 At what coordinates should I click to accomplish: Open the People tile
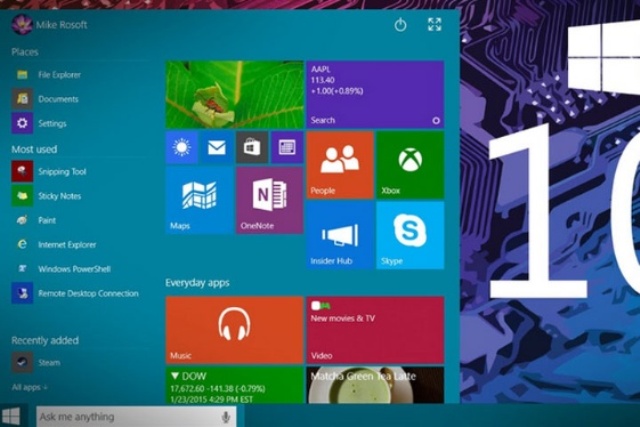point(339,165)
